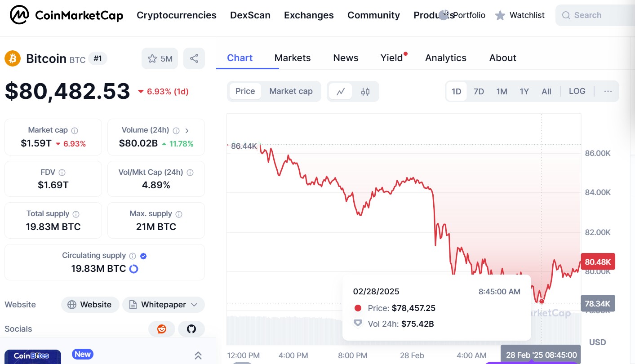Screen dimensions: 635x364
Task: Switch to the Analytics tab
Action: pos(446,58)
